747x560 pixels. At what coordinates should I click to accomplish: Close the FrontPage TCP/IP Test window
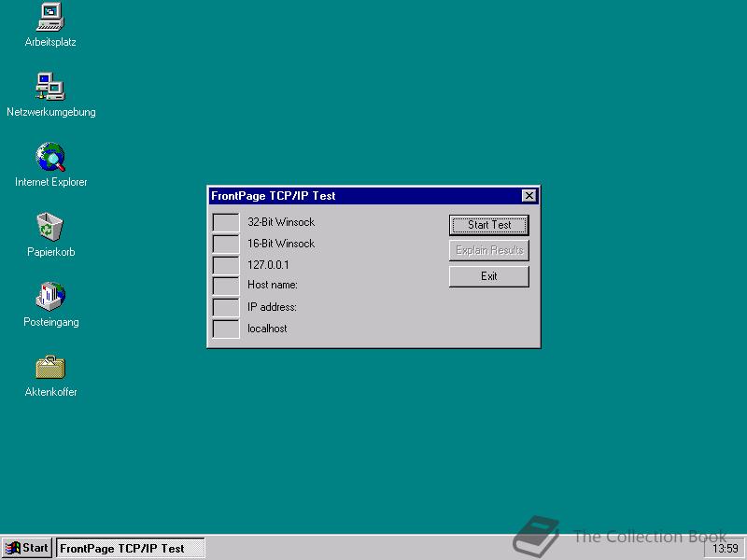(529, 196)
